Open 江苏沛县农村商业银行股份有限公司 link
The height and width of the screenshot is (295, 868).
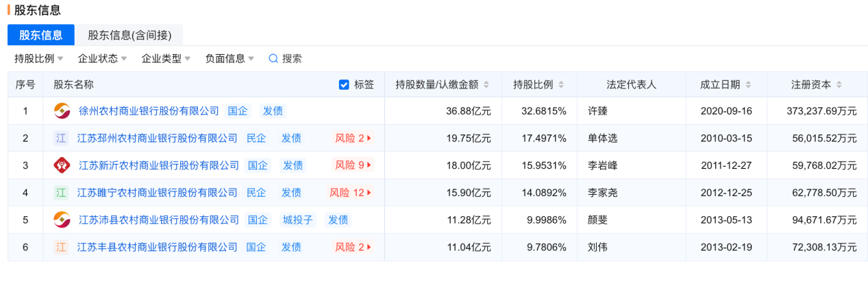[x=159, y=220]
